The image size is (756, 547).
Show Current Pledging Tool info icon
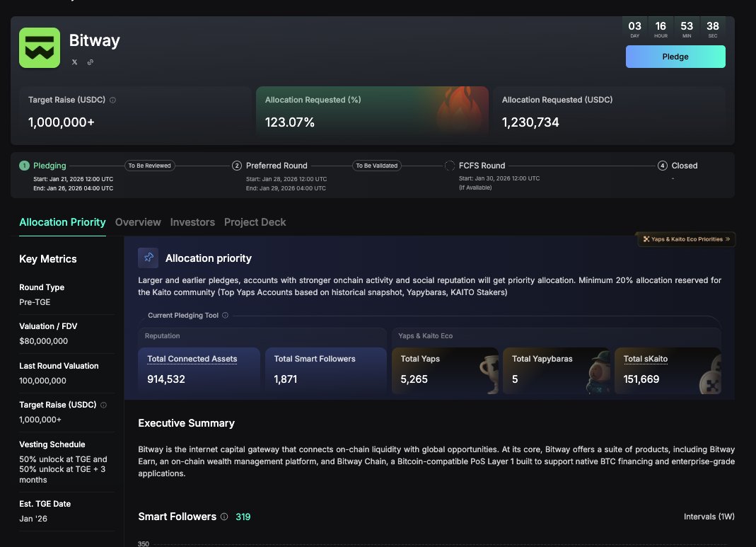click(225, 316)
